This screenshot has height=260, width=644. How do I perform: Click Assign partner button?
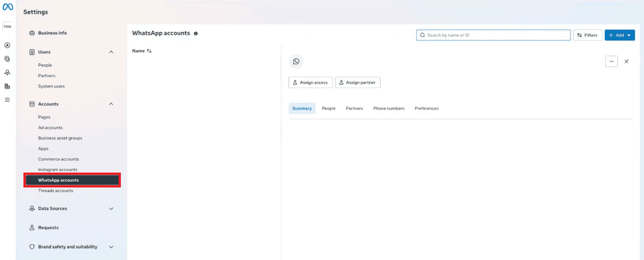(x=358, y=82)
